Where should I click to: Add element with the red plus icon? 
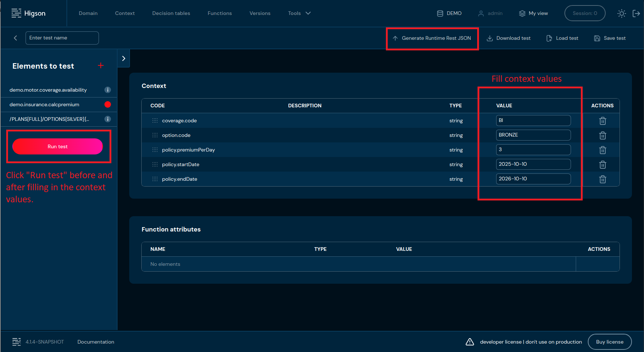pos(101,65)
